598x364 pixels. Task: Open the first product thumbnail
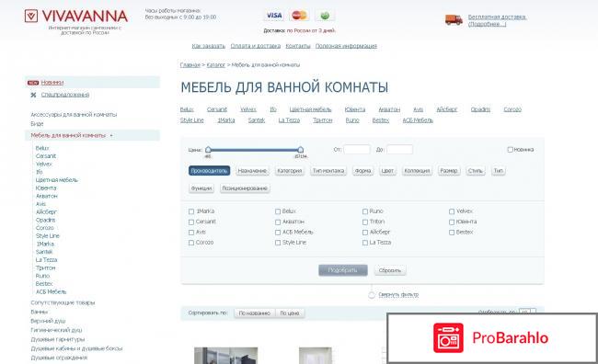[225, 356]
